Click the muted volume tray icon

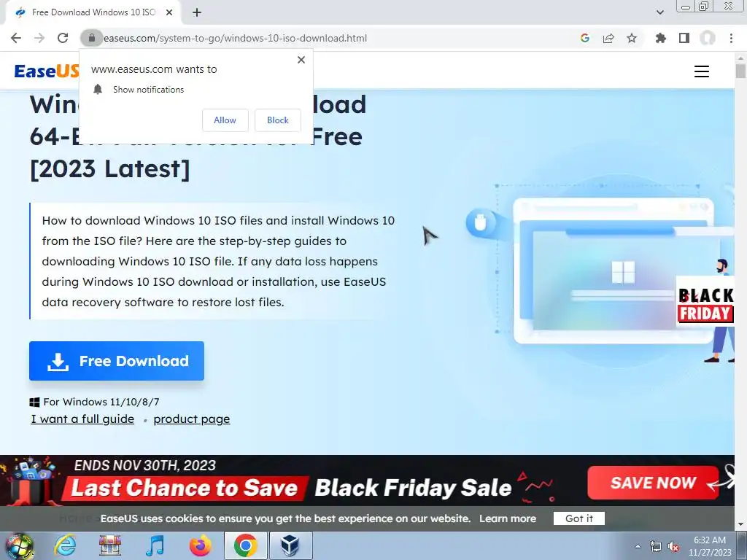(673, 547)
